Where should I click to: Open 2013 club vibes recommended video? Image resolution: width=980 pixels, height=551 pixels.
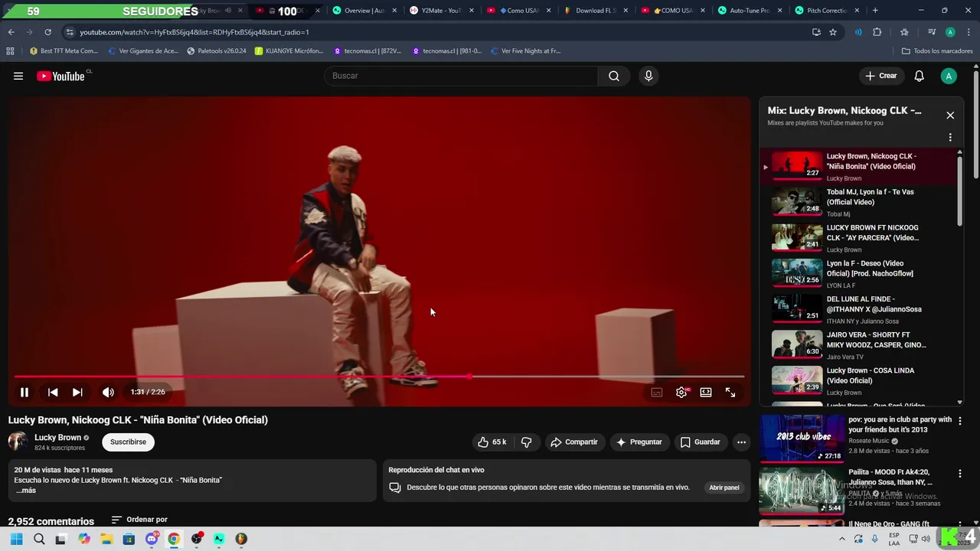tap(802, 439)
